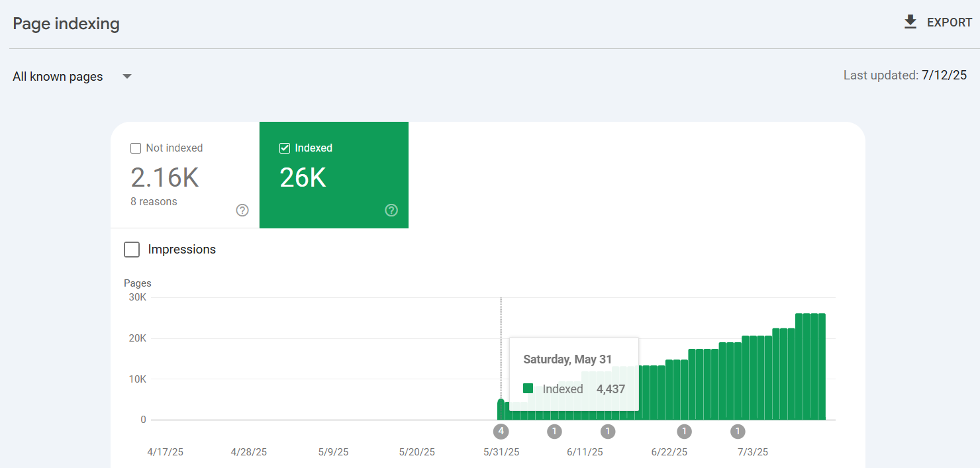Open help icon in Not indexed card
The height and width of the screenshot is (468, 980).
tap(242, 211)
